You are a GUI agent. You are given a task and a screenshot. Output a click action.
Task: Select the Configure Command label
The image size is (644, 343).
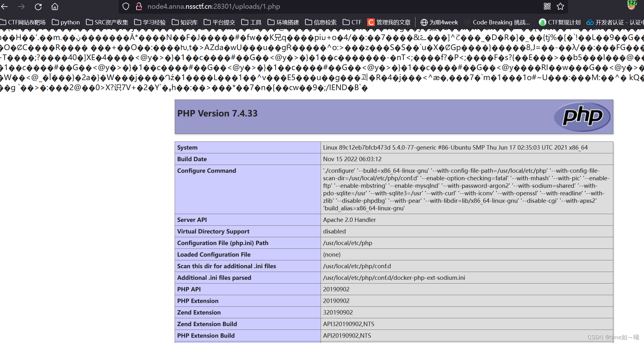click(207, 171)
